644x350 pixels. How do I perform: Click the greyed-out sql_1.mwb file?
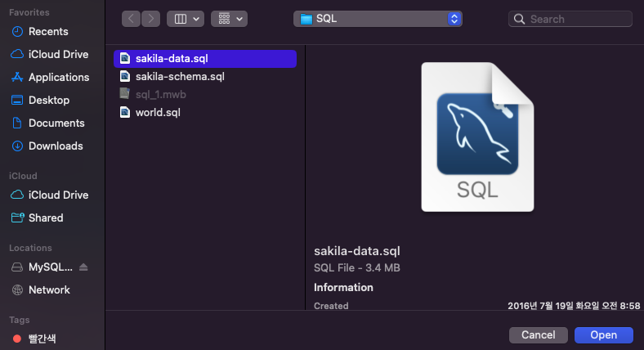pyautogui.click(x=205, y=95)
